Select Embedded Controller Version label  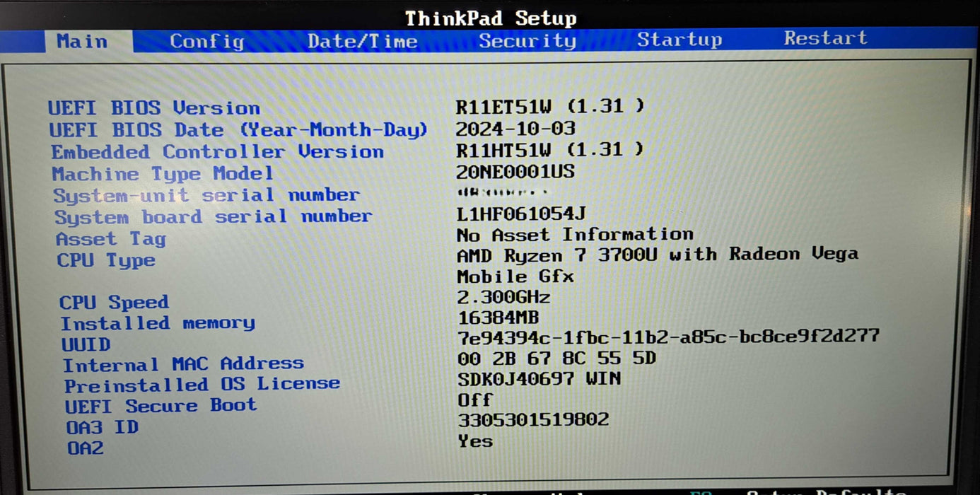[x=217, y=152]
